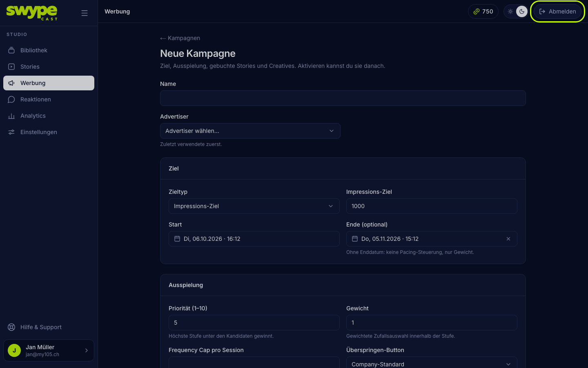Open Hilfe & Support
This screenshot has width=588, height=368.
tap(49, 327)
